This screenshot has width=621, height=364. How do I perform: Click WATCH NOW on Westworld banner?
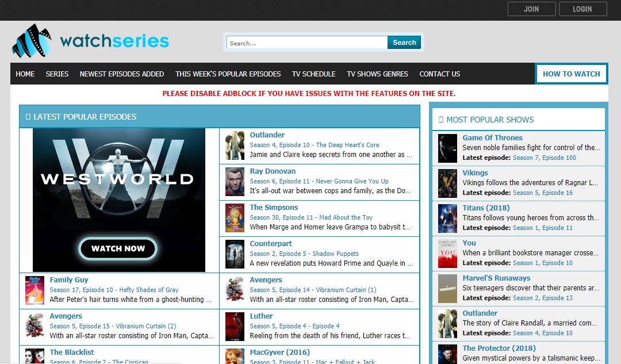pos(118,248)
